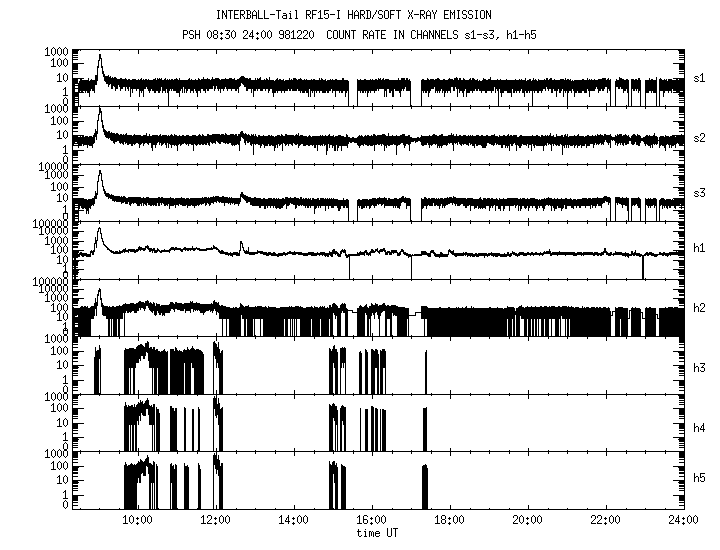Click the 20:00 time axis label

click(527, 520)
